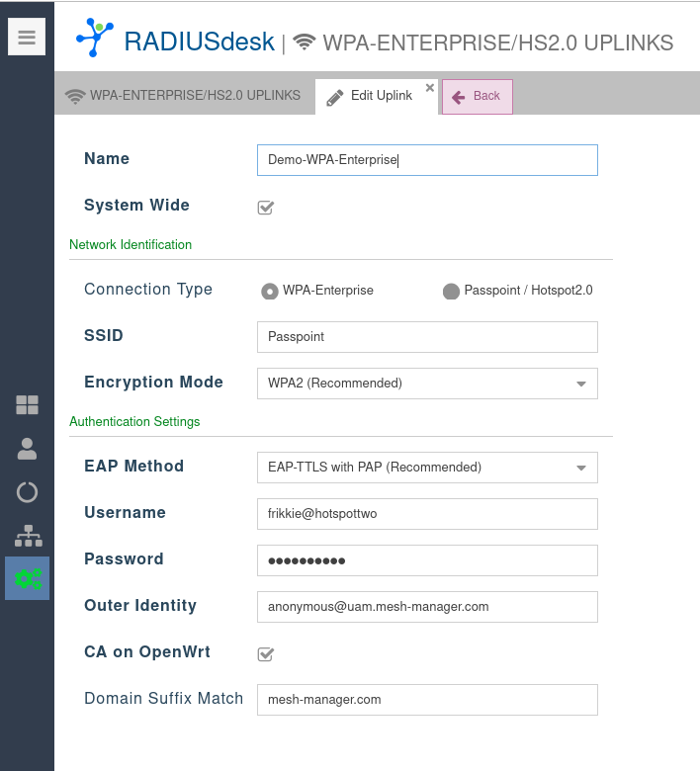Click the RADIUSdesk logo icon
Viewport: 700px width, 771px height.
pos(95,39)
